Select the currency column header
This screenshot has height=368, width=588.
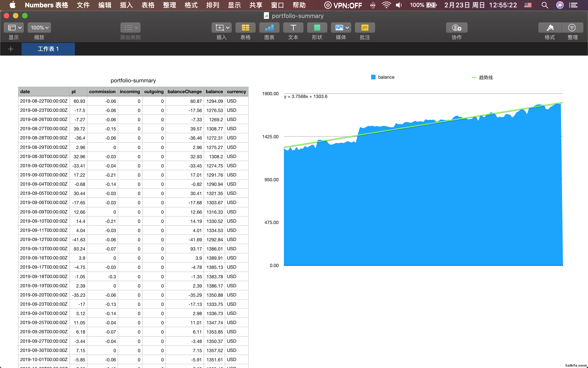click(237, 92)
